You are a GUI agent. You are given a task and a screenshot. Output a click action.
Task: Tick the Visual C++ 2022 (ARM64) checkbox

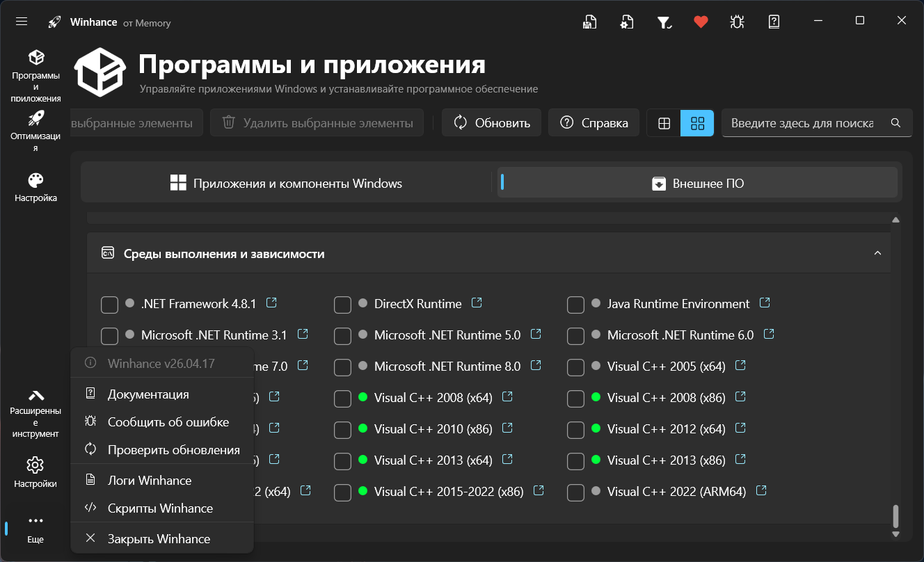tap(575, 492)
